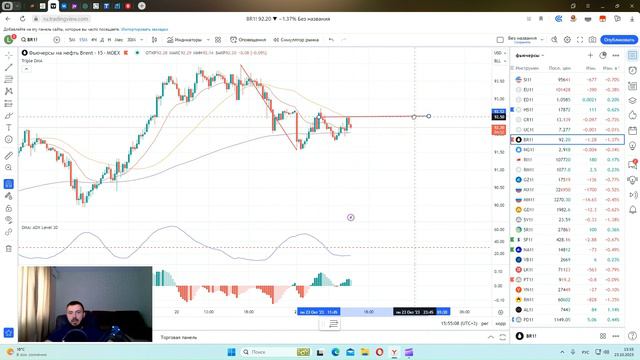640x360 pixels.
Task: Select the ruler measure tool
Action: pyautogui.click(x=9, y=156)
